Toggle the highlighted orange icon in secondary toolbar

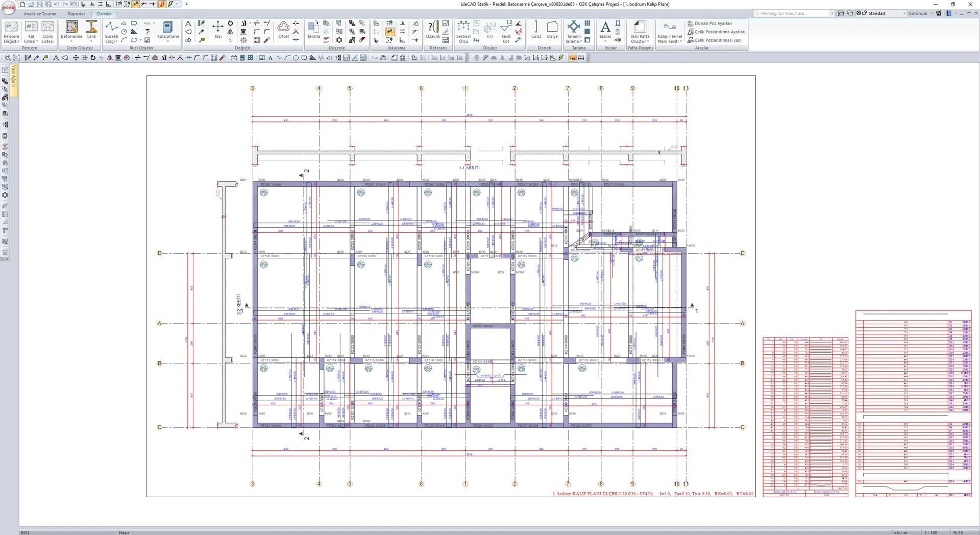pyautogui.click(x=572, y=58)
